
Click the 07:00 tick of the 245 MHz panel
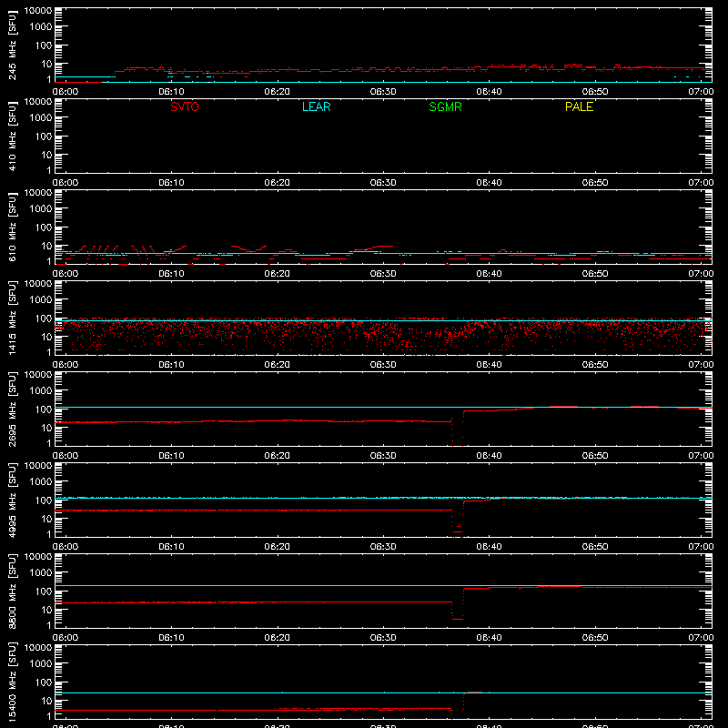pyautogui.click(x=701, y=92)
